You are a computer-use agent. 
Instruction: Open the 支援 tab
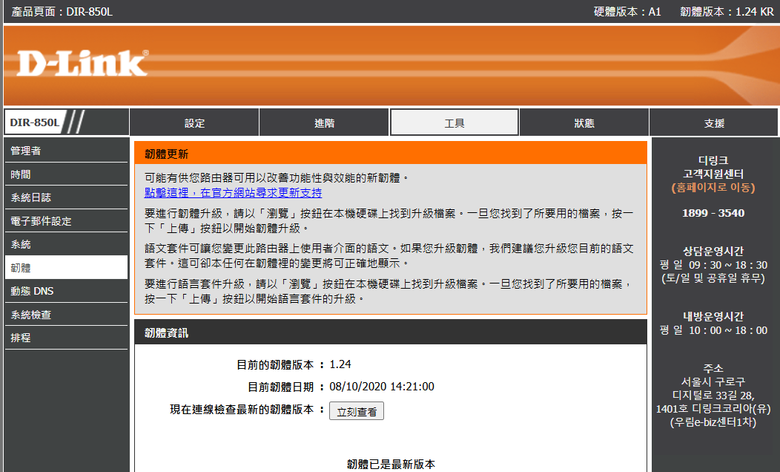714,122
